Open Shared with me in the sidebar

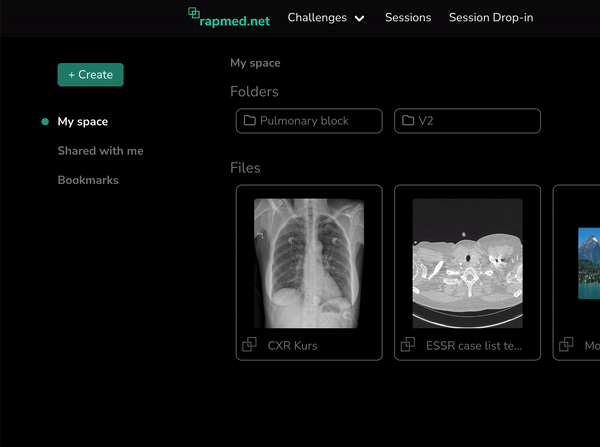point(100,151)
